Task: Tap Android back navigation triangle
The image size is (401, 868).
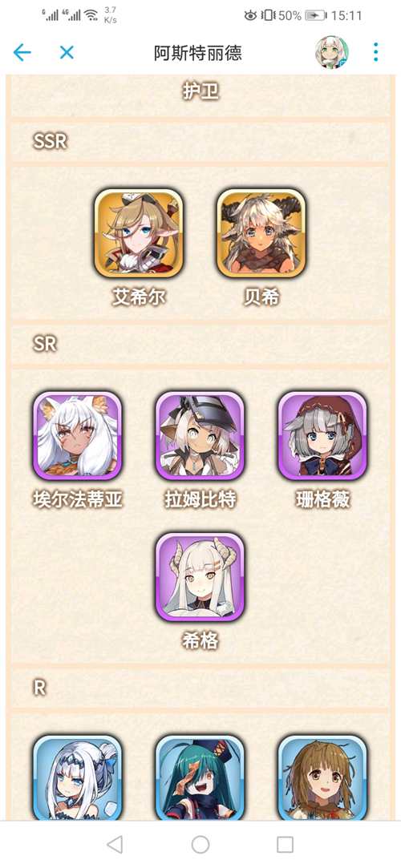Action: coord(115,844)
